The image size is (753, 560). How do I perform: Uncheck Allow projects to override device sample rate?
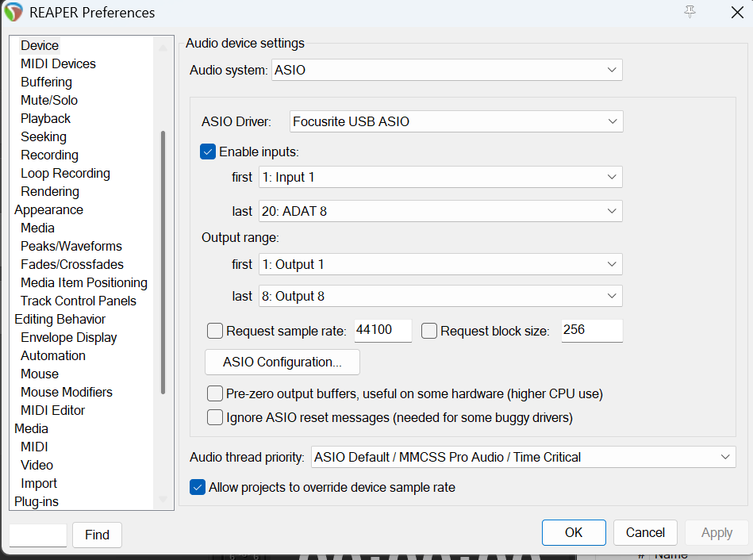click(198, 487)
